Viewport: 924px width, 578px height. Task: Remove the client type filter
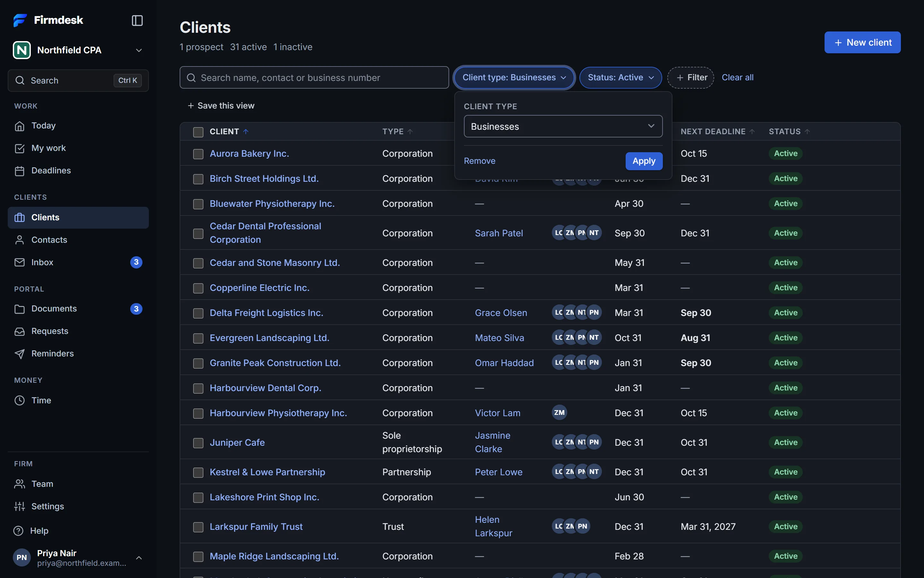(x=480, y=161)
